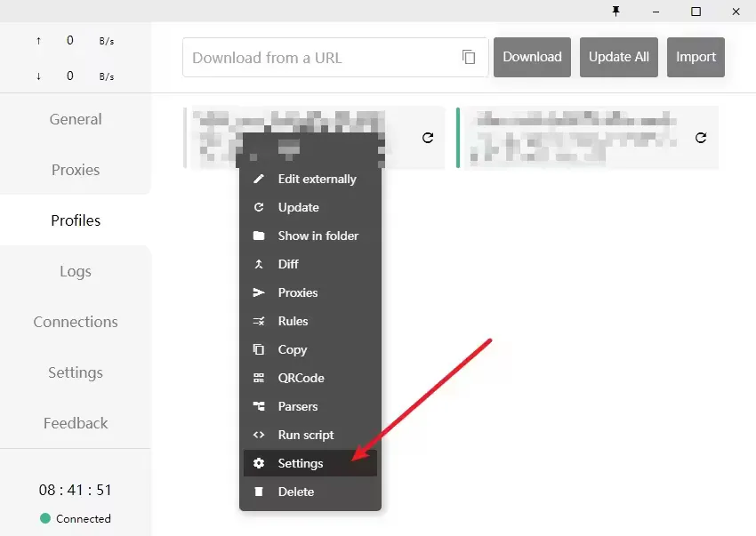Click the Diff merge icon
756x536 pixels.
[259, 264]
